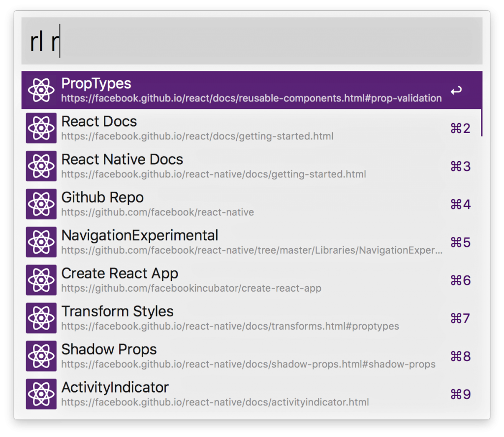The height and width of the screenshot is (437, 504).
Task: Click into the search field containing "rl r"
Action: [251, 42]
